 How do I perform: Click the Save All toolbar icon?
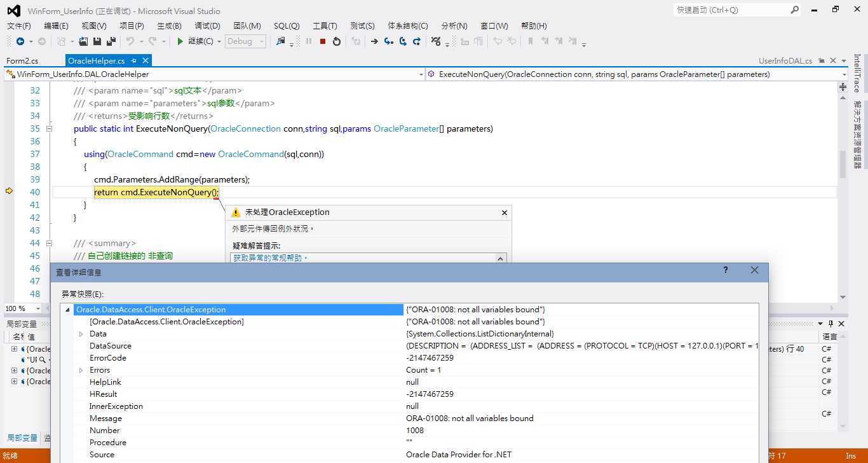point(111,41)
